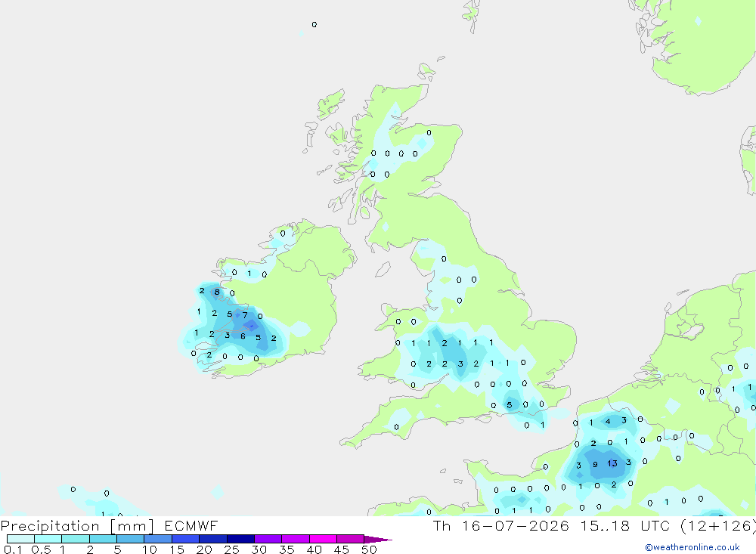Click the 0.5–1 mm legend color swatch
The image size is (756, 554).
point(48,539)
